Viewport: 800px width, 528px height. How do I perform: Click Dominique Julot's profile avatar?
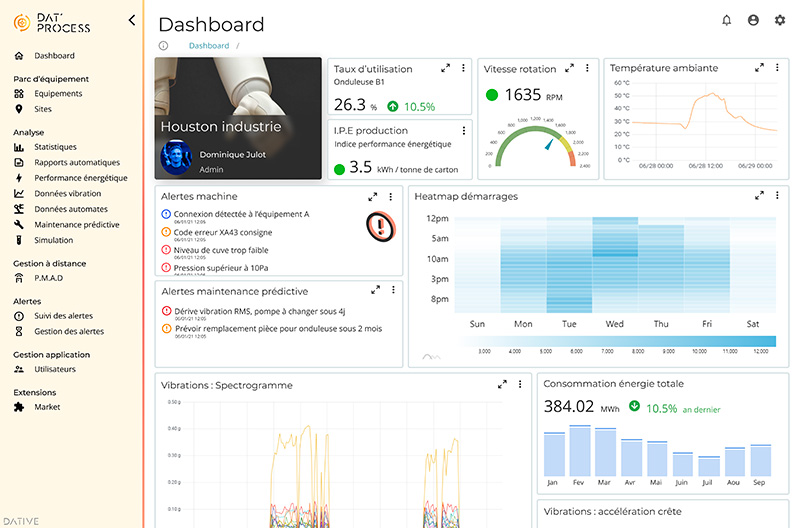pyautogui.click(x=176, y=157)
